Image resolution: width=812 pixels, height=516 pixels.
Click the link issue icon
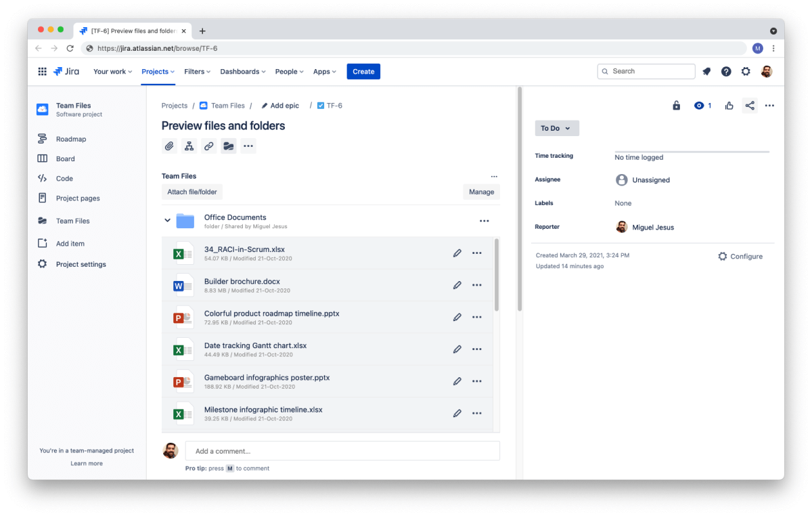point(209,146)
